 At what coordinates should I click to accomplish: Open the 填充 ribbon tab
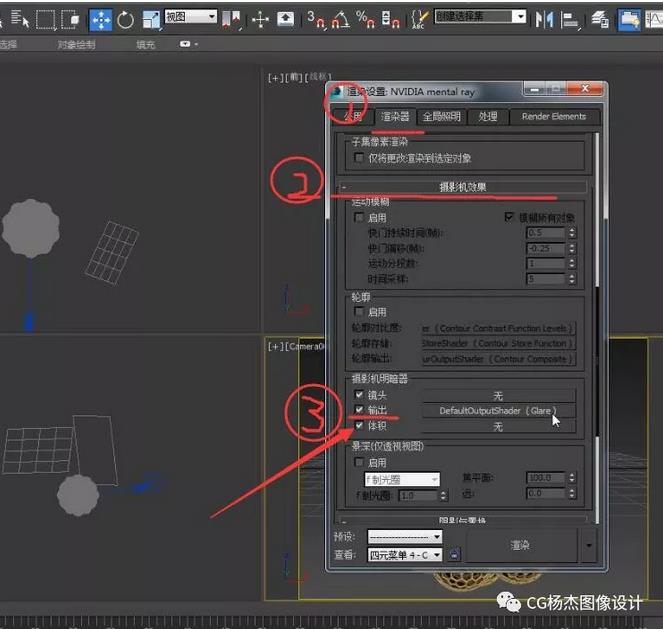(145, 44)
